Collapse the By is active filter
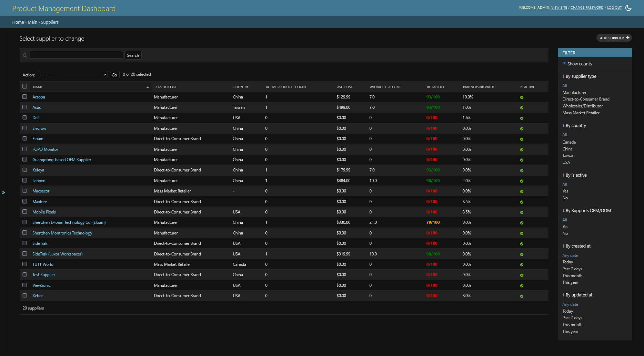The height and width of the screenshot is (356, 644). 574,175
